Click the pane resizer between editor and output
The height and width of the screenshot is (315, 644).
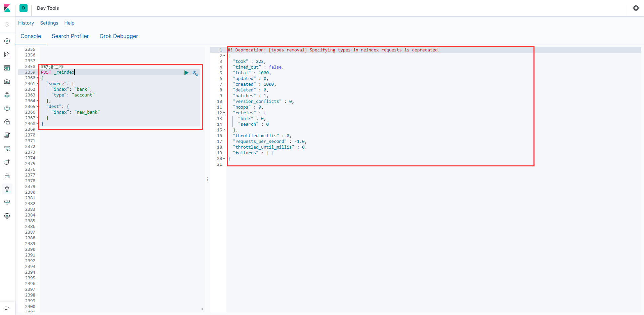[207, 179]
